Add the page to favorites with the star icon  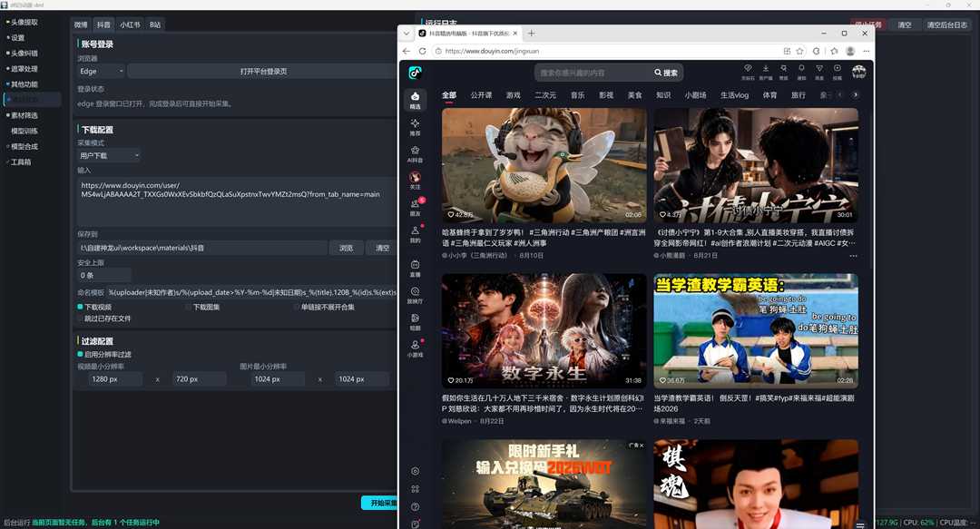pos(800,52)
